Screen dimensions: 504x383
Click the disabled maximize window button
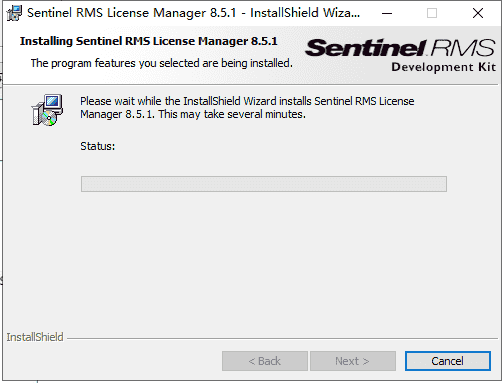[432, 13]
